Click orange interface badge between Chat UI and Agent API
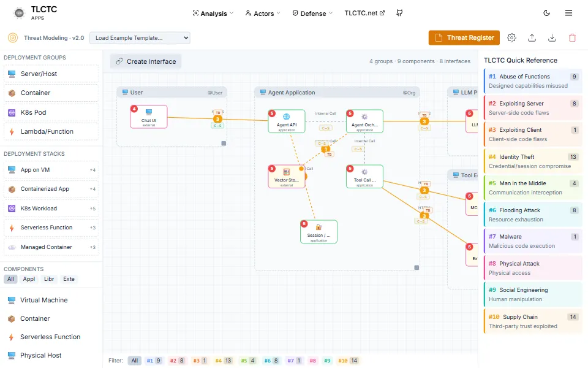 click(x=217, y=119)
